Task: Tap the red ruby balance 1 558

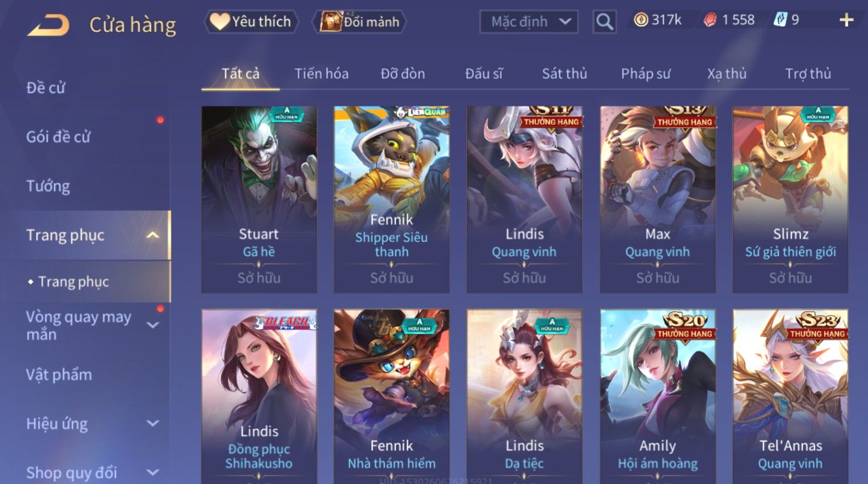Action: pos(729,20)
